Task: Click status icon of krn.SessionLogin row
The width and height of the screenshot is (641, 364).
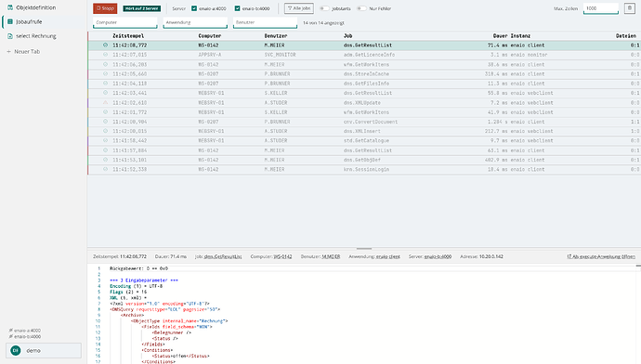Action: [x=105, y=169]
